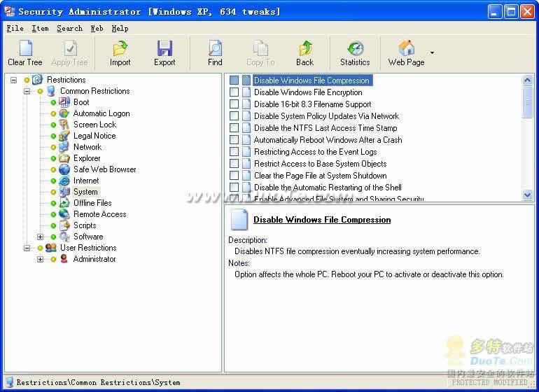The width and height of the screenshot is (539, 392).
Task: Expand the Software tree node
Action: 40,237
